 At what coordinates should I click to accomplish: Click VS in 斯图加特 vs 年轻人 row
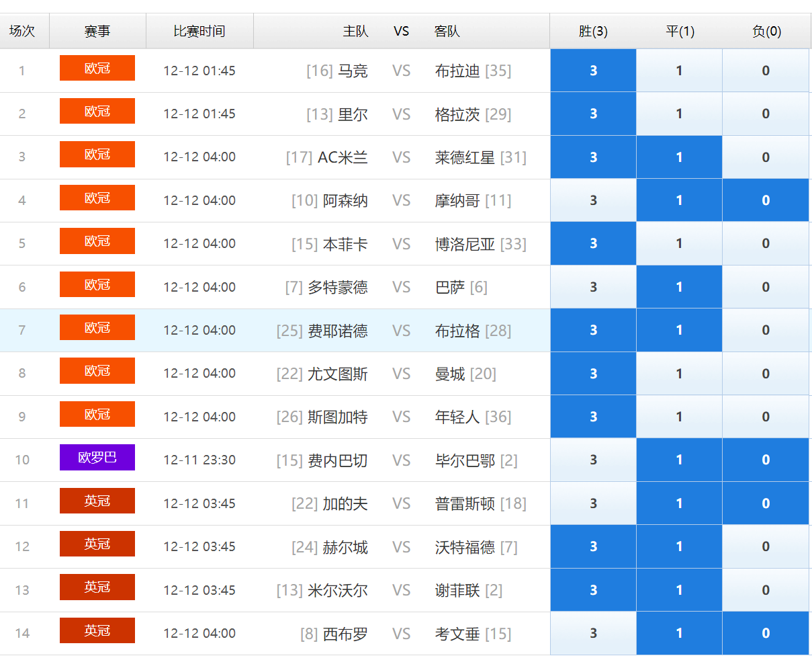pos(401,417)
